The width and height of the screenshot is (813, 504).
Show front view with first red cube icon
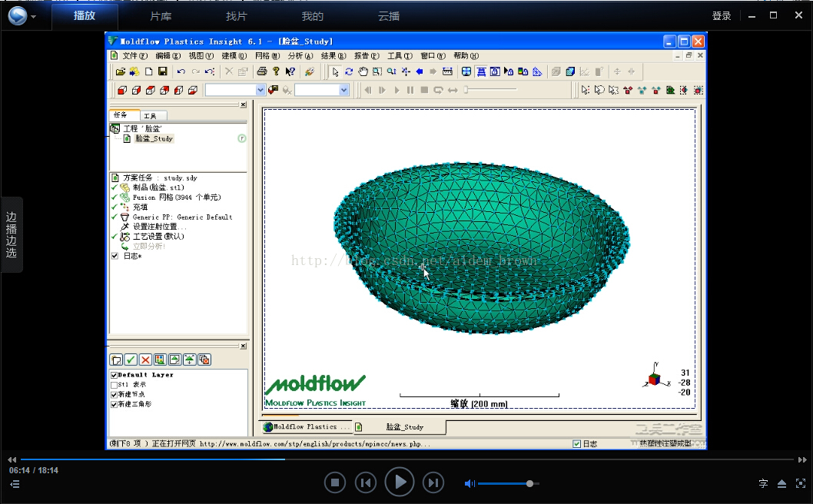click(x=122, y=90)
